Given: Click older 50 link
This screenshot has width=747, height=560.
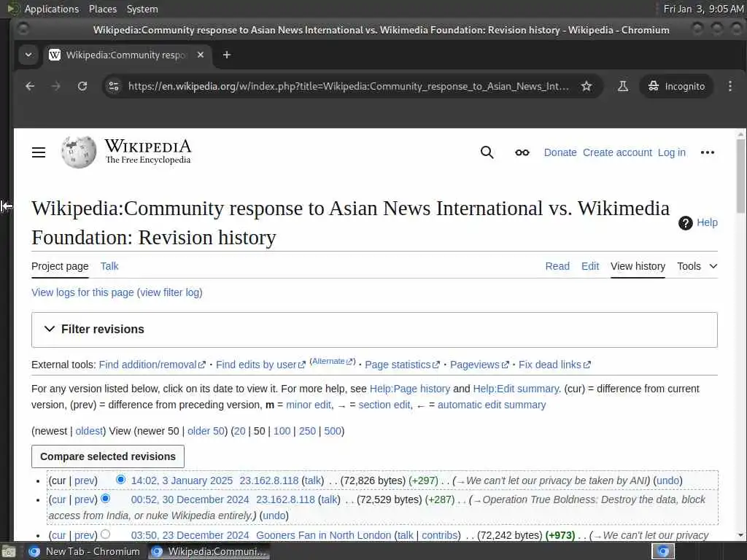Looking at the screenshot, I should [x=206, y=431].
